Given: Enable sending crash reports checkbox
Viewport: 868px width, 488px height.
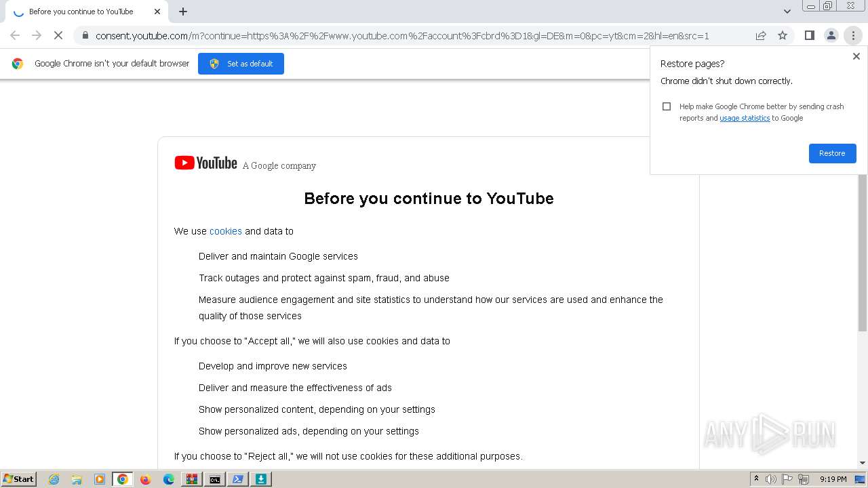Looking at the screenshot, I should [667, 106].
